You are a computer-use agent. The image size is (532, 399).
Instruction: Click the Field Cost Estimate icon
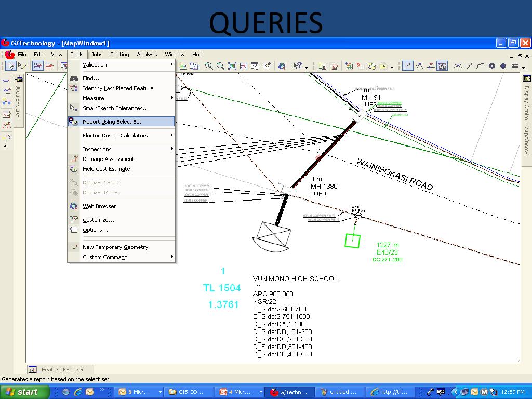click(74, 169)
